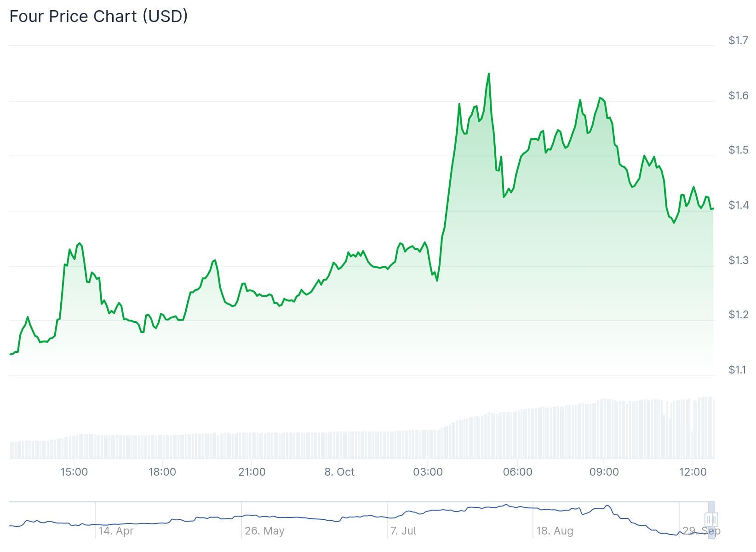Grab the right navigator range handle
This screenshot has height=552, width=756.
pos(714,520)
